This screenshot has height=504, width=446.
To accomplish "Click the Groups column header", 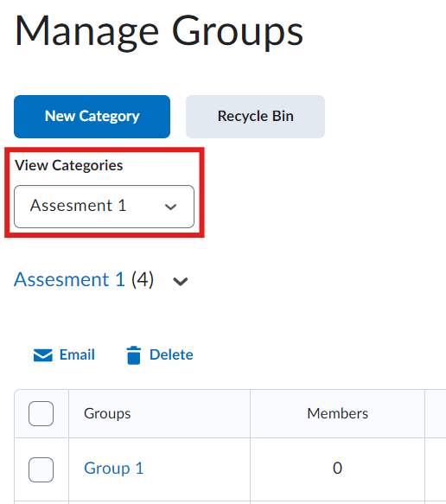I will point(107,413).
